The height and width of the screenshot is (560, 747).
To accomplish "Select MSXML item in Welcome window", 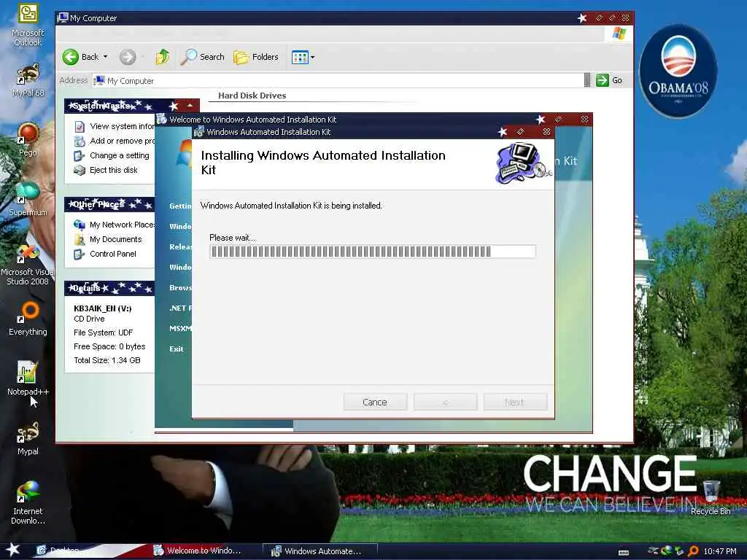I will (180, 329).
